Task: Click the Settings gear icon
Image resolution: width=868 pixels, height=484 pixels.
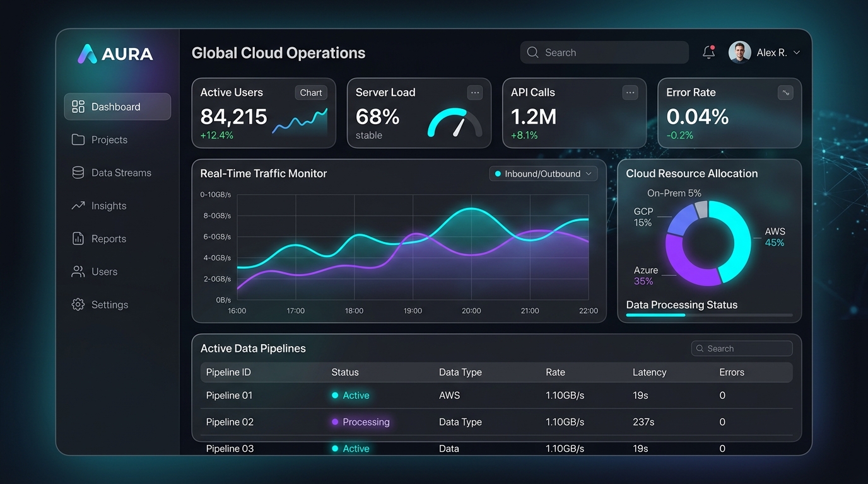Action: (78, 304)
